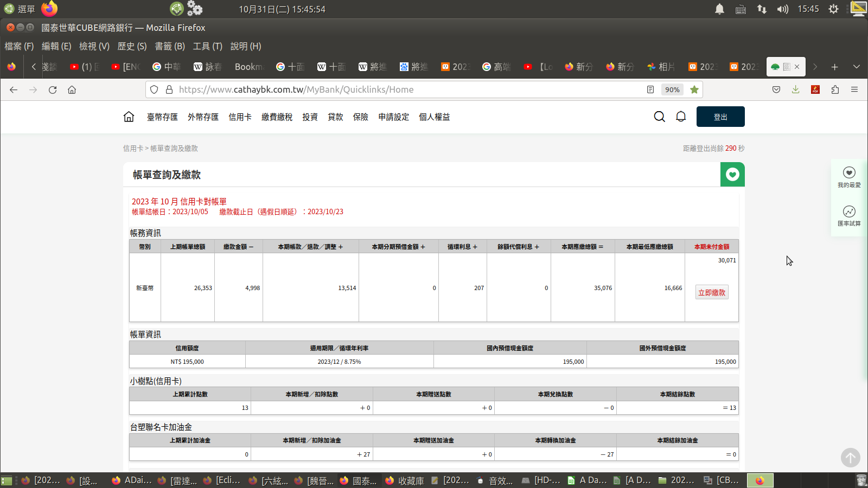List all tabs dropdown arrow
The width and height of the screenshot is (868, 488).
857,67
